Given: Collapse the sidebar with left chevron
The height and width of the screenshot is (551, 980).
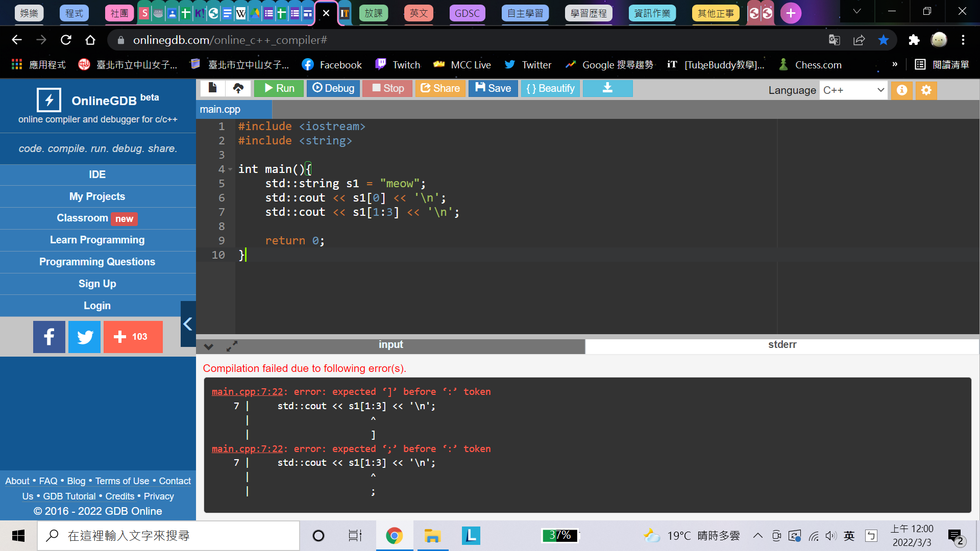Looking at the screenshot, I should [188, 324].
